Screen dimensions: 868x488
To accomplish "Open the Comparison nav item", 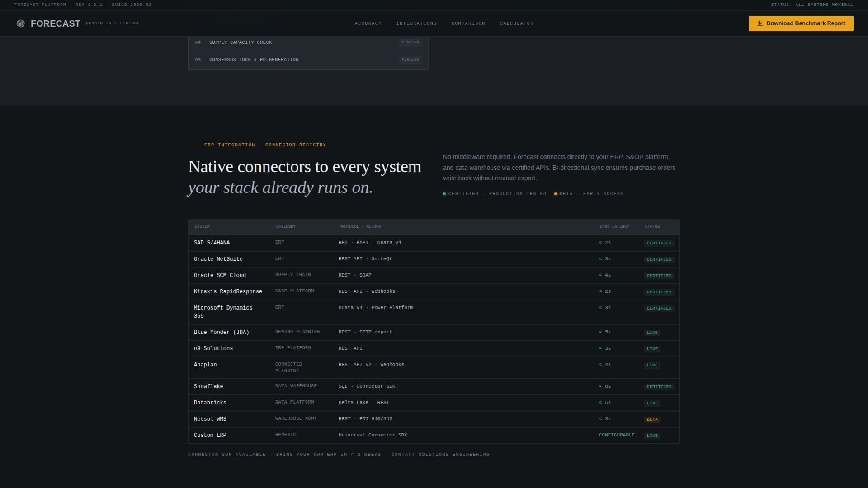I will tap(468, 23).
